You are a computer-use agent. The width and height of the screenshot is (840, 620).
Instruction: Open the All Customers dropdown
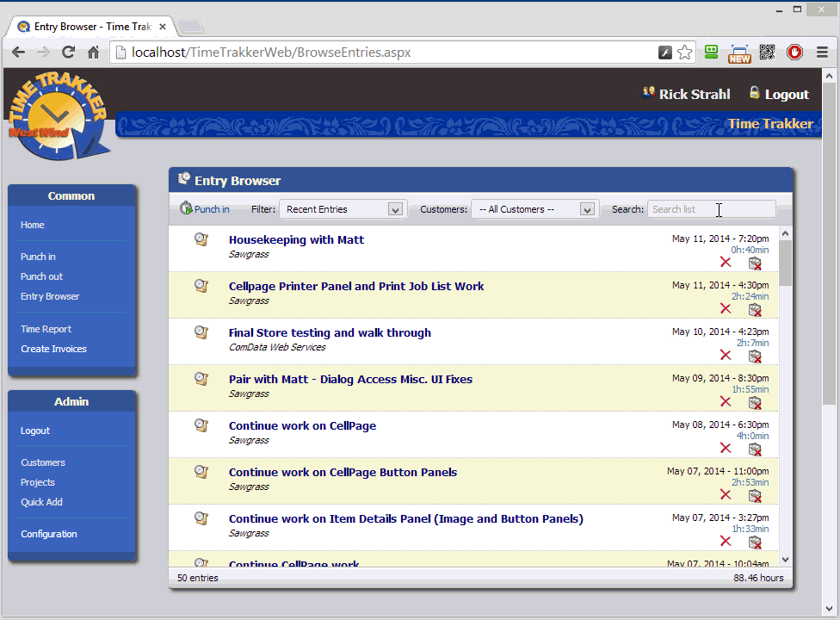586,208
